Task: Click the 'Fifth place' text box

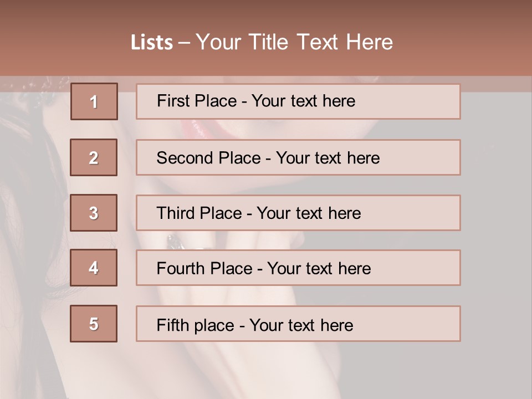Action: [x=298, y=324]
